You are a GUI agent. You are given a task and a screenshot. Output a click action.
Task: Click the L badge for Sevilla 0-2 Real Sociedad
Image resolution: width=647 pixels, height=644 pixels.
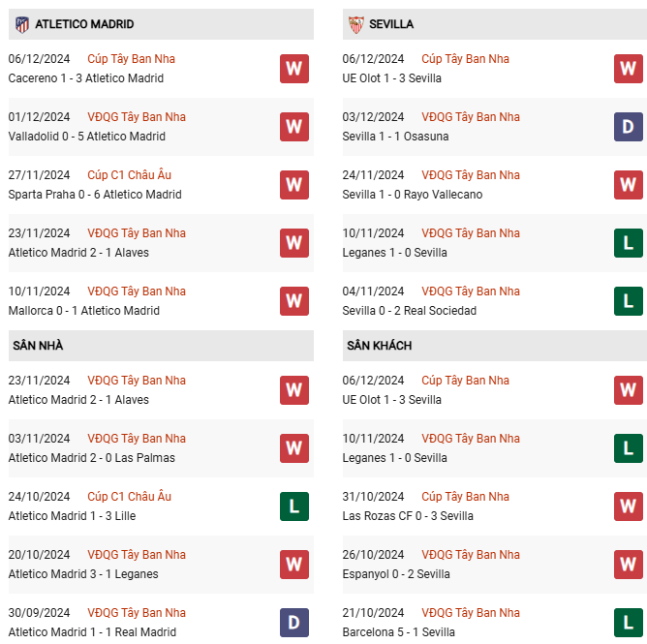(x=628, y=301)
